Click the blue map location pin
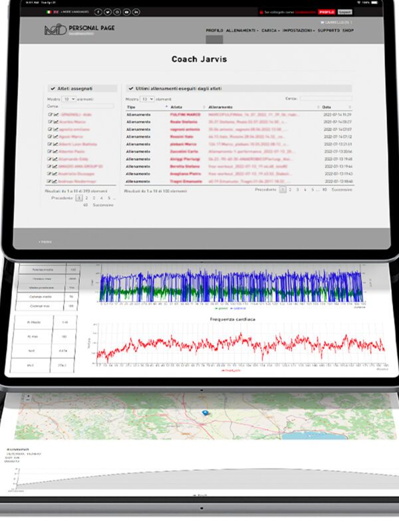 205,413
